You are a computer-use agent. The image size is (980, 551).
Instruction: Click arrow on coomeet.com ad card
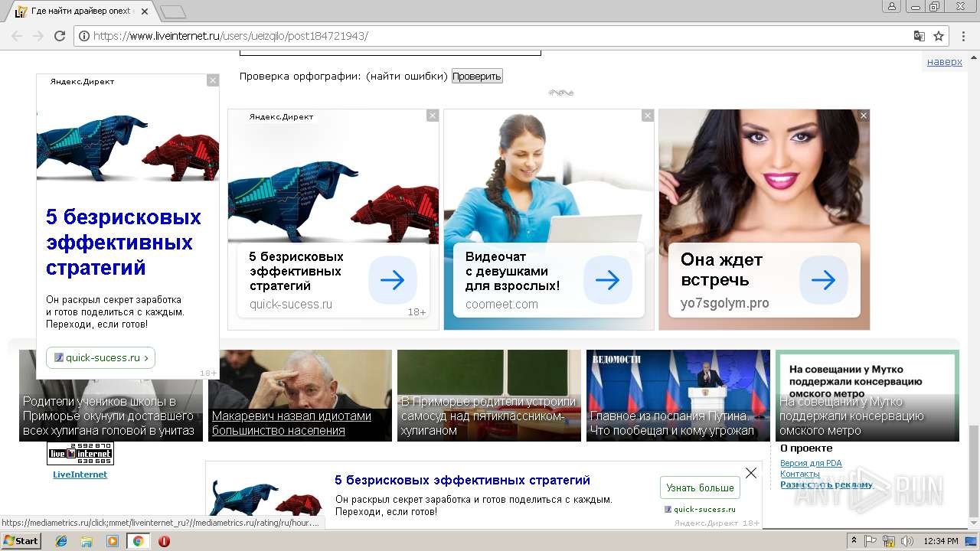tap(608, 280)
